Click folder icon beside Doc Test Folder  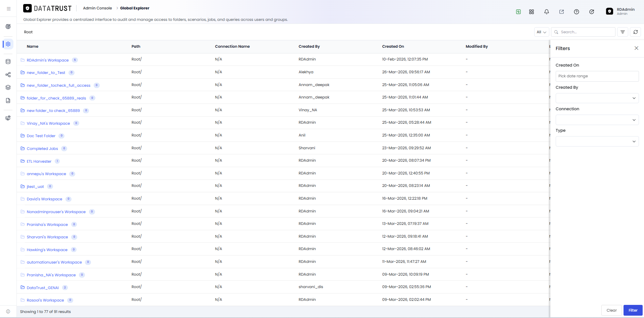(x=22, y=136)
